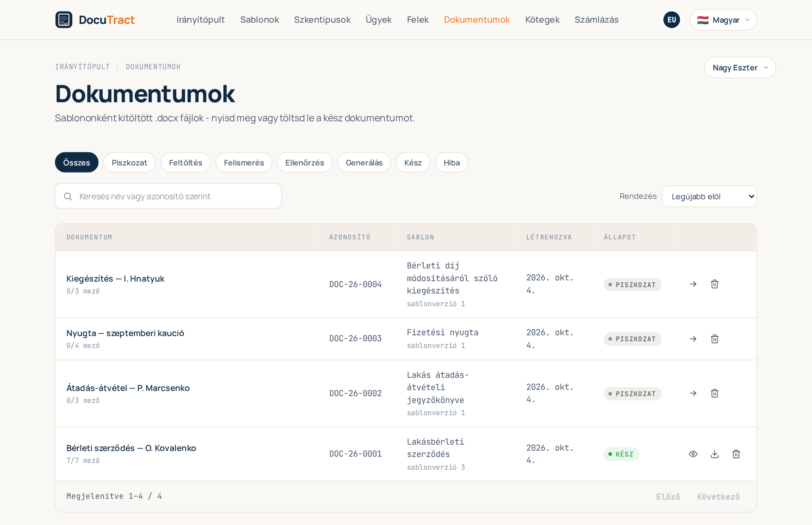This screenshot has height=525, width=812.
Task: Select the Összes filter chip
Action: (x=76, y=162)
